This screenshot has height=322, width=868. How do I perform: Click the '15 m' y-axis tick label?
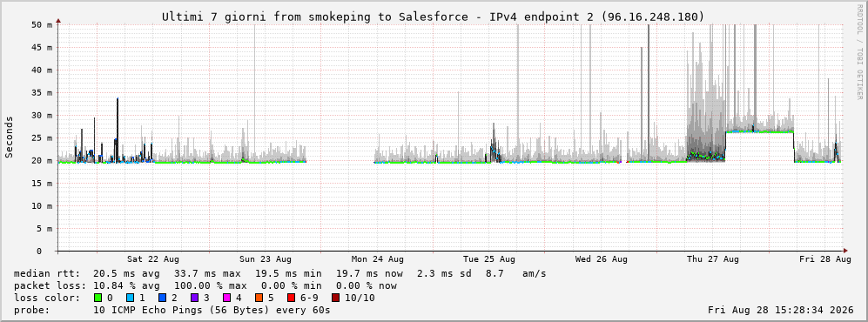[x=42, y=184]
